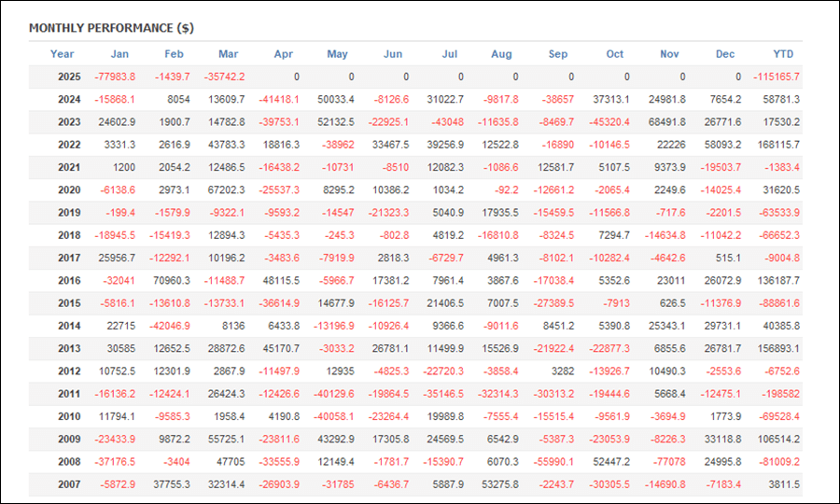The height and width of the screenshot is (504, 840).
Task: Click the 2022 YTD value 168115.7
Action: tap(778, 145)
